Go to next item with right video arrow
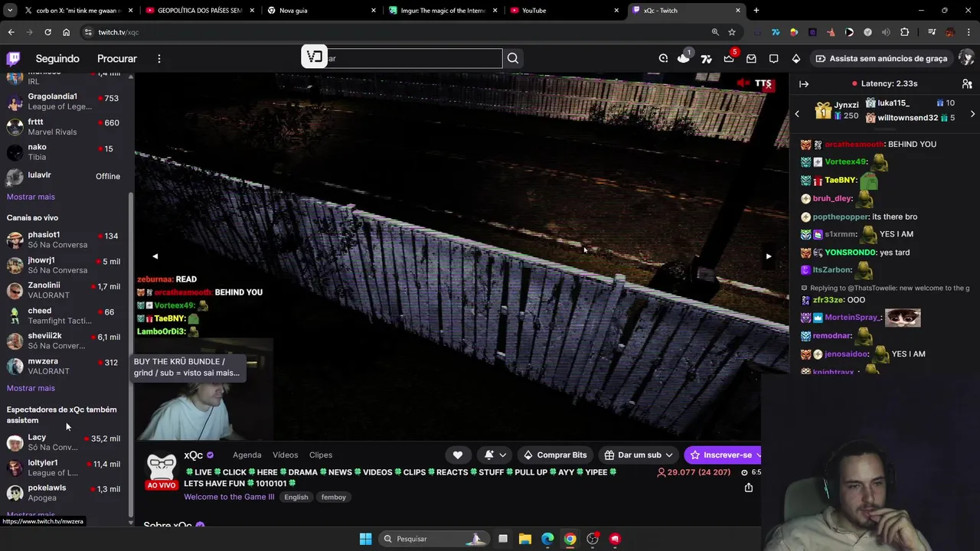Image resolution: width=980 pixels, height=551 pixels. [x=769, y=256]
